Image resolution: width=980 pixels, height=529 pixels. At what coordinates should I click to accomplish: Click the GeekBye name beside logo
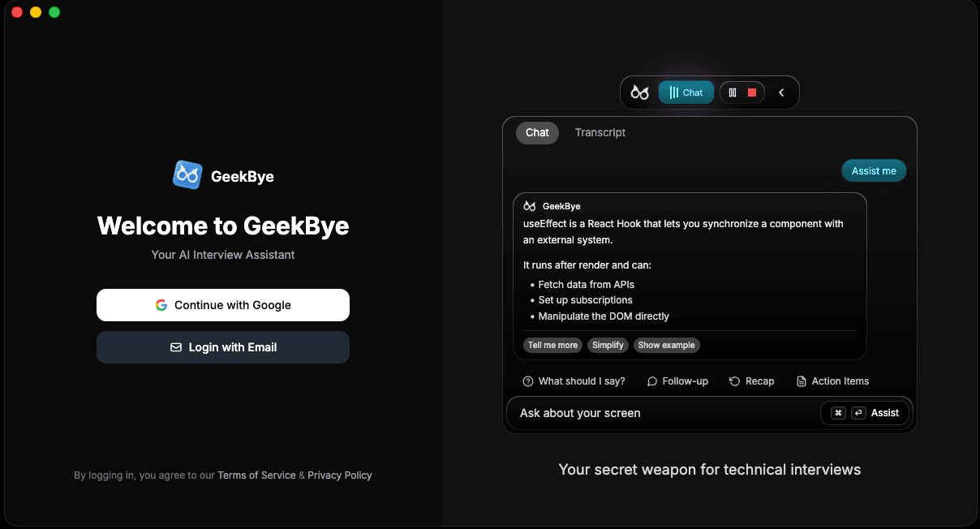click(x=243, y=176)
